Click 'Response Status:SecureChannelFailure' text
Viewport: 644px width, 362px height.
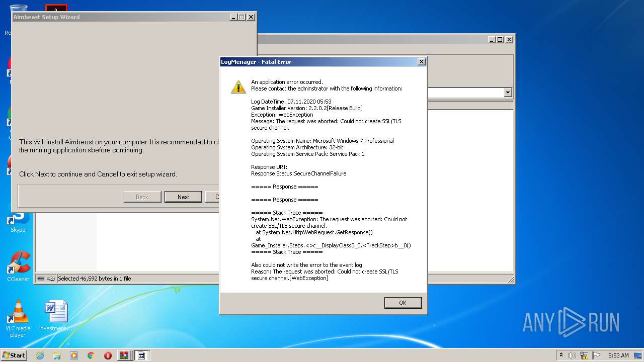pos(299,173)
